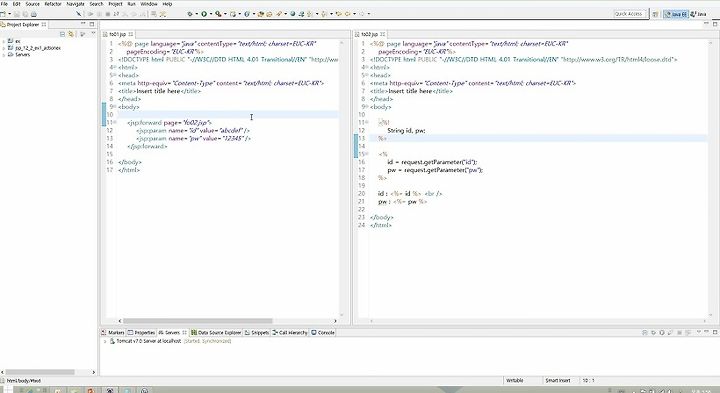This screenshot has height=393, width=720.
Task: Maximize the Project Explorer panel
Action: pos(91,24)
